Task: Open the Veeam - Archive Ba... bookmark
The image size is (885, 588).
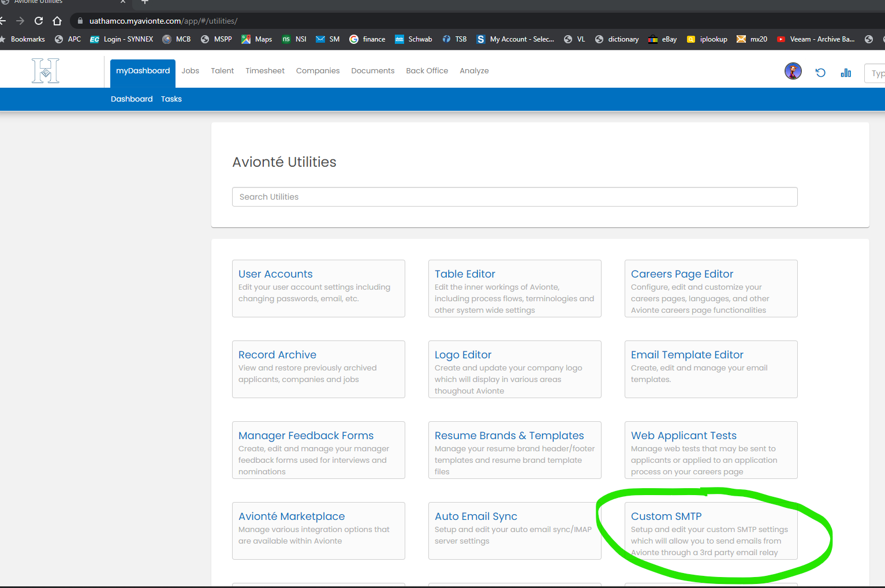Action: click(x=816, y=39)
